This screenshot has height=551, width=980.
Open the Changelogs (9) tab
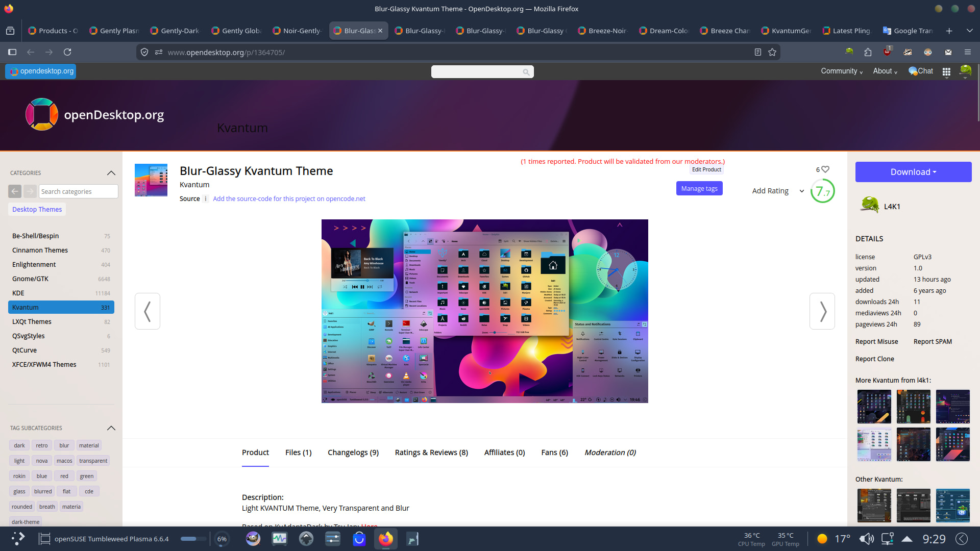[353, 453]
